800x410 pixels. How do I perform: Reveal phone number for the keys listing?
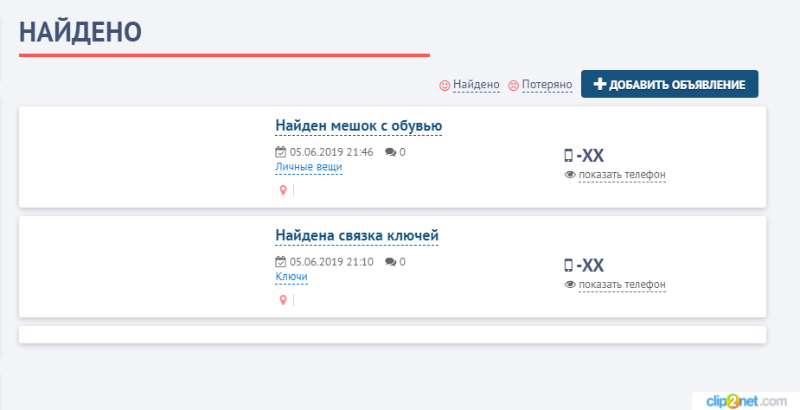pyautogui.click(x=621, y=285)
